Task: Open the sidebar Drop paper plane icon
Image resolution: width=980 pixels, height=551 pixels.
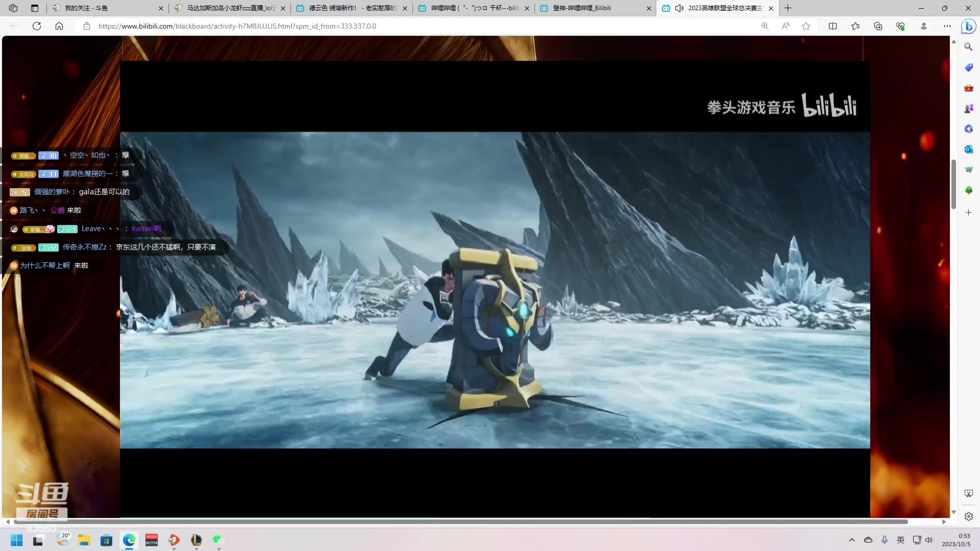Action: coord(968,169)
